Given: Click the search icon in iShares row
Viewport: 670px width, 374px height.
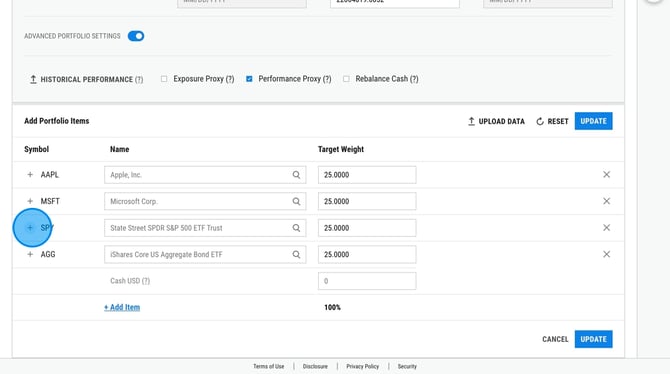Looking at the screenshot, I should coord(296,254).
